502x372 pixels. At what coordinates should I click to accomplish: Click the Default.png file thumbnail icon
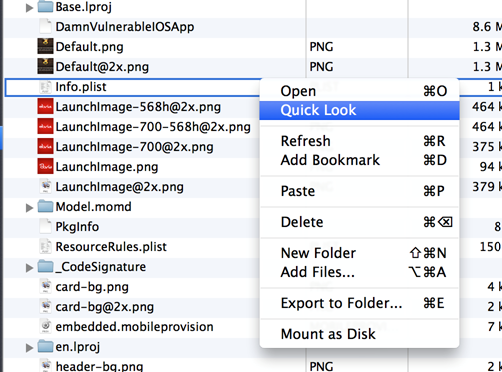[45, 46]
